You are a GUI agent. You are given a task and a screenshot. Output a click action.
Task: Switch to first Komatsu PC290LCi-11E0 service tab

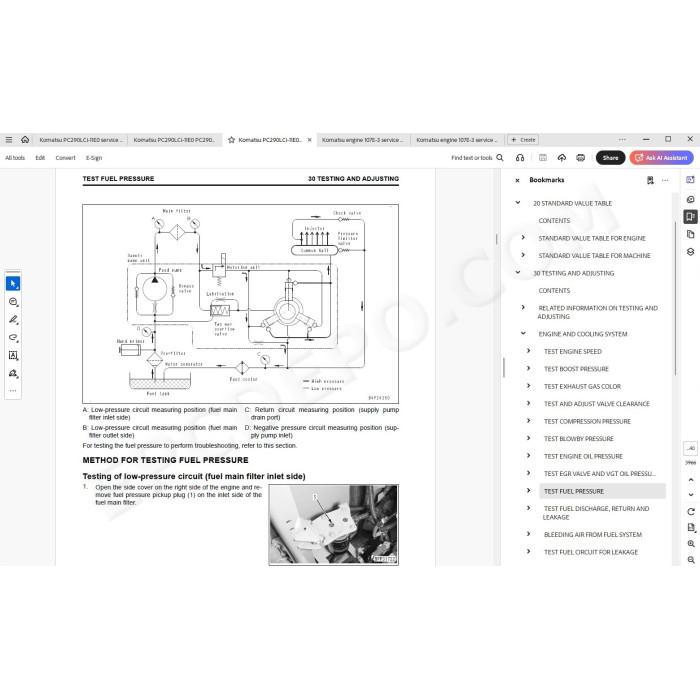[81, 140]
